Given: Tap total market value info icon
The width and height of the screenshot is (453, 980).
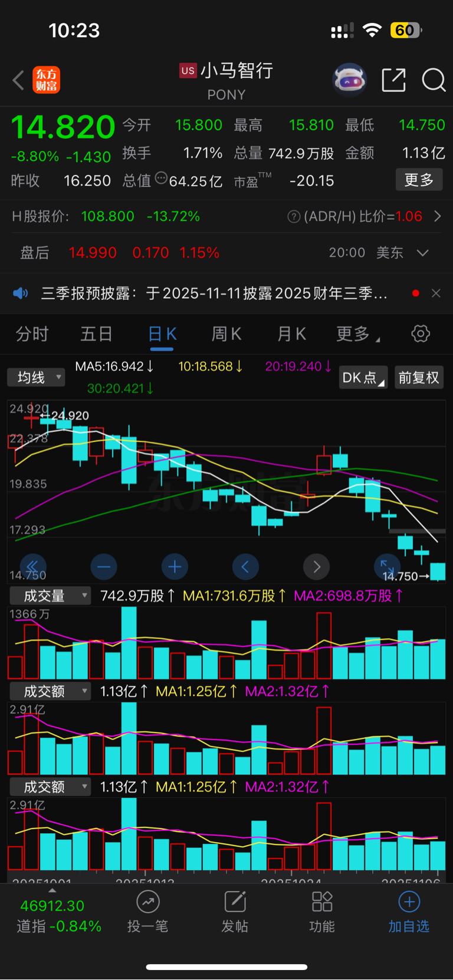Looking at the screenshot, I should (x=161, y=179).
